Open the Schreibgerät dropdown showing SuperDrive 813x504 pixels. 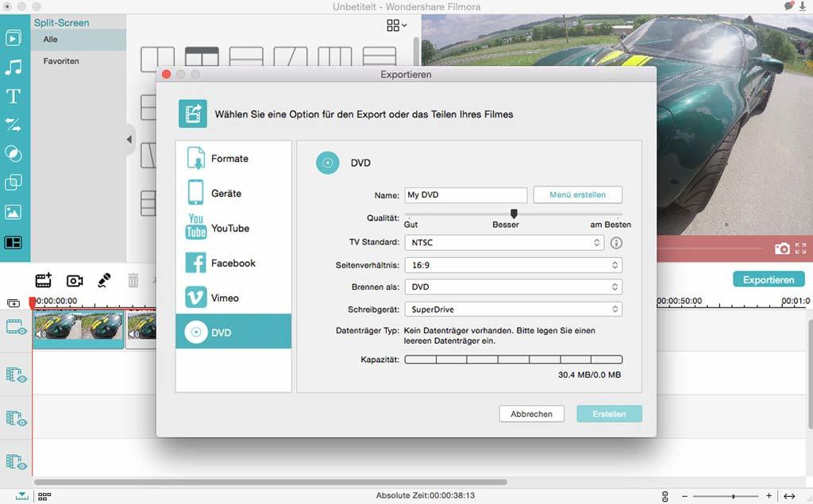514,309
